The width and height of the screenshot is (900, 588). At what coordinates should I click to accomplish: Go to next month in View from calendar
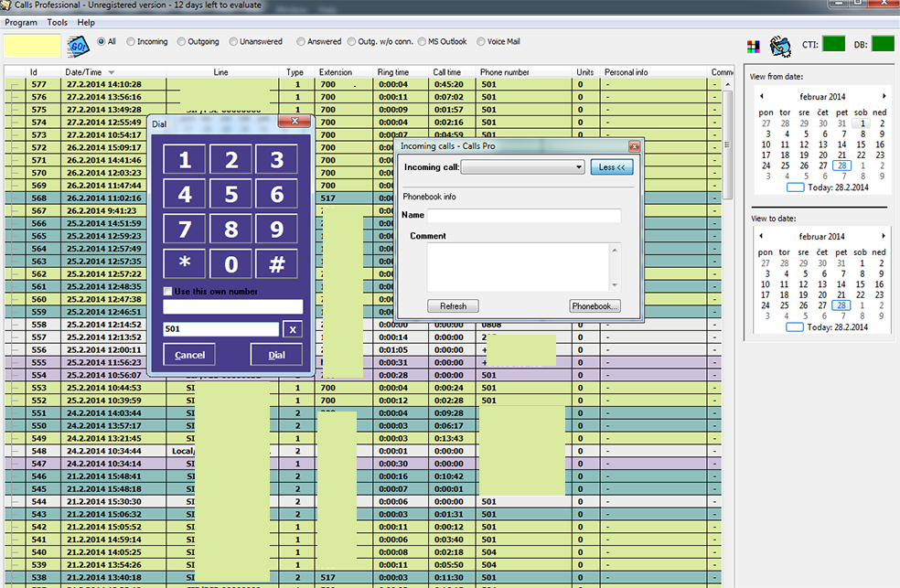point(884,96)
